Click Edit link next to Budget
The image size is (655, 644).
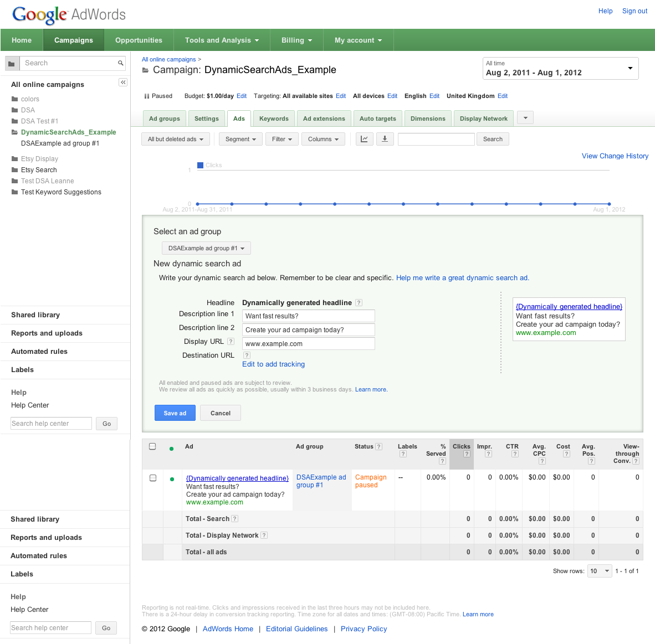point(242,96)
